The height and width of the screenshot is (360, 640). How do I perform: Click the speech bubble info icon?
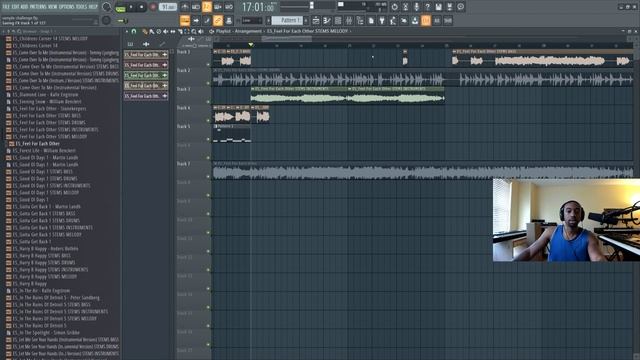[x=460, y=7]
